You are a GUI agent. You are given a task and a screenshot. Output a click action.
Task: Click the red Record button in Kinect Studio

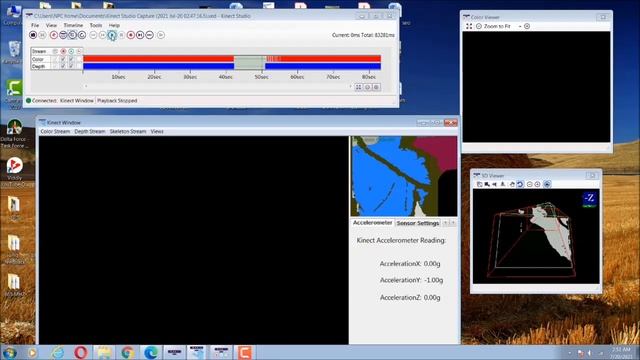[x=131, y=35]
